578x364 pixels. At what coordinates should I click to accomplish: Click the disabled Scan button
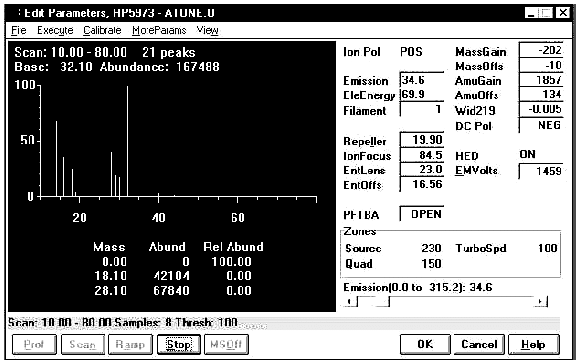83,344
